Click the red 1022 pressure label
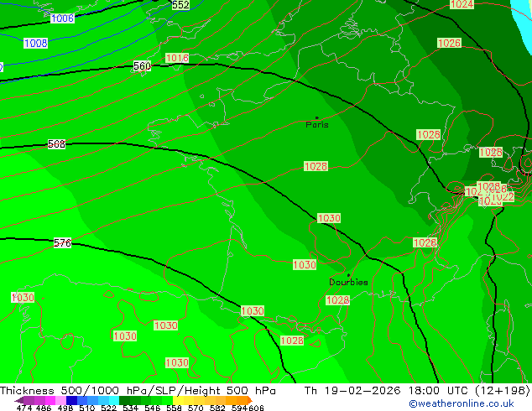Viewport: 532px width, 411px height. pyautogui.click(x=503, y=197)
